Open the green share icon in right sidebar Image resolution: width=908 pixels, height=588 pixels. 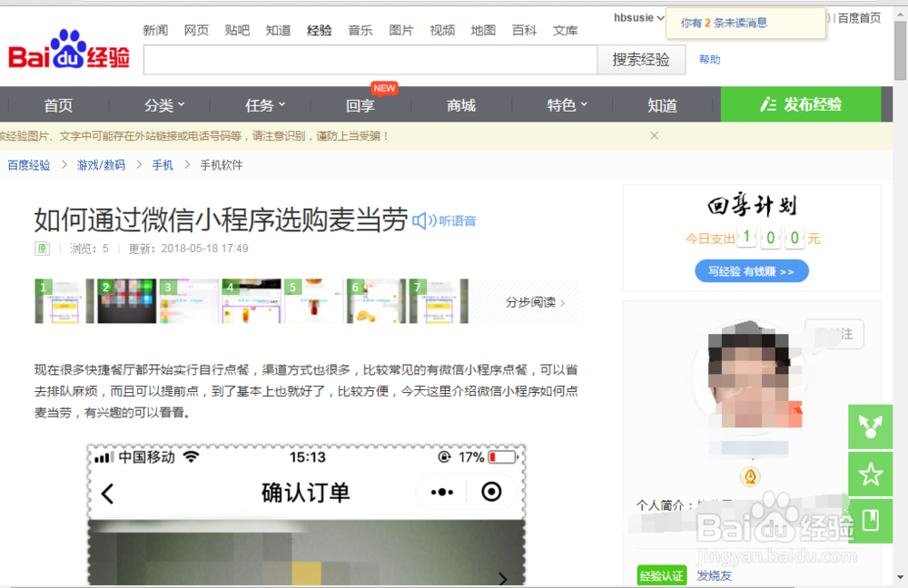click(870, 426)
